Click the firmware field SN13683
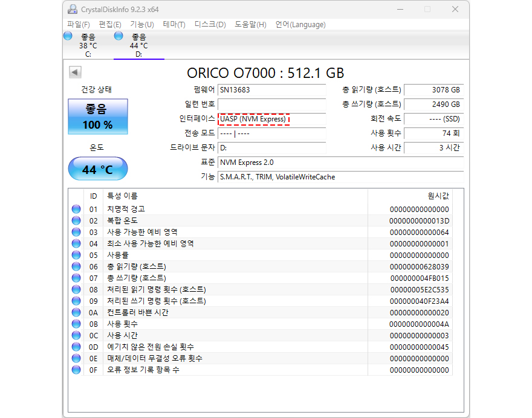This screenshot has height=418, width=532. point(272,90)
